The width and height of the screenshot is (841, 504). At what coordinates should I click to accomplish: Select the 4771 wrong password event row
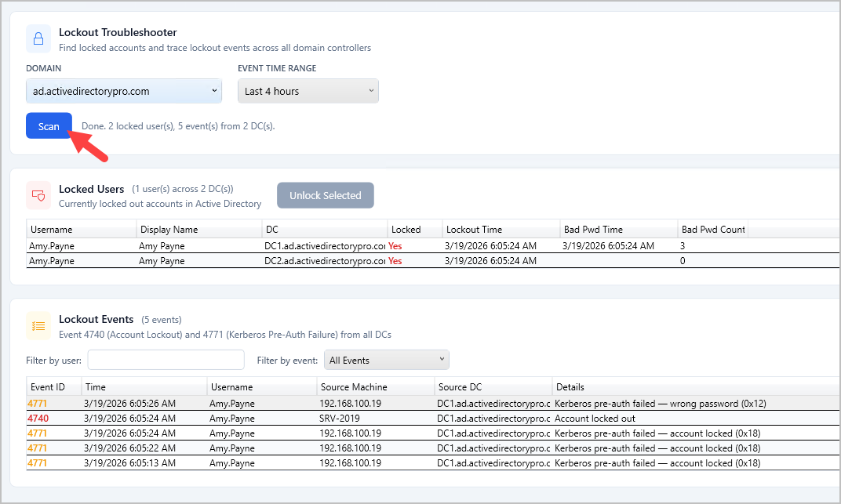(235, 404)
